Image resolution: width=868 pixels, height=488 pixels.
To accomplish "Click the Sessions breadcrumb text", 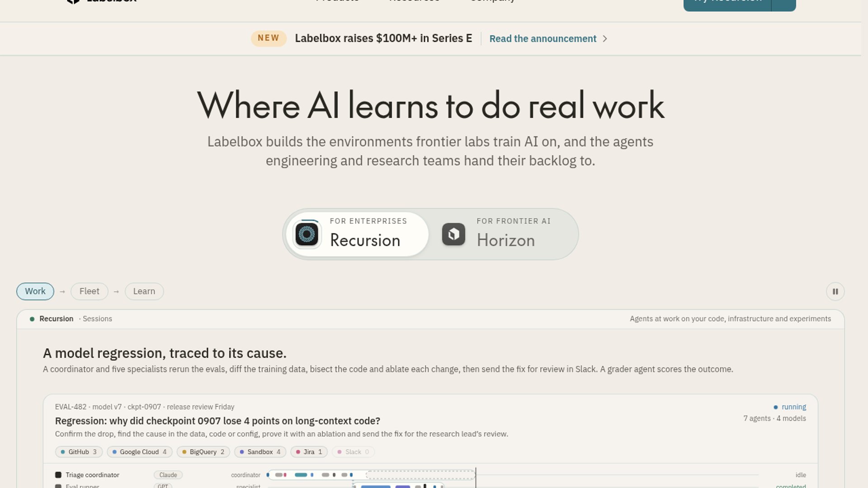I will [97, 319].
